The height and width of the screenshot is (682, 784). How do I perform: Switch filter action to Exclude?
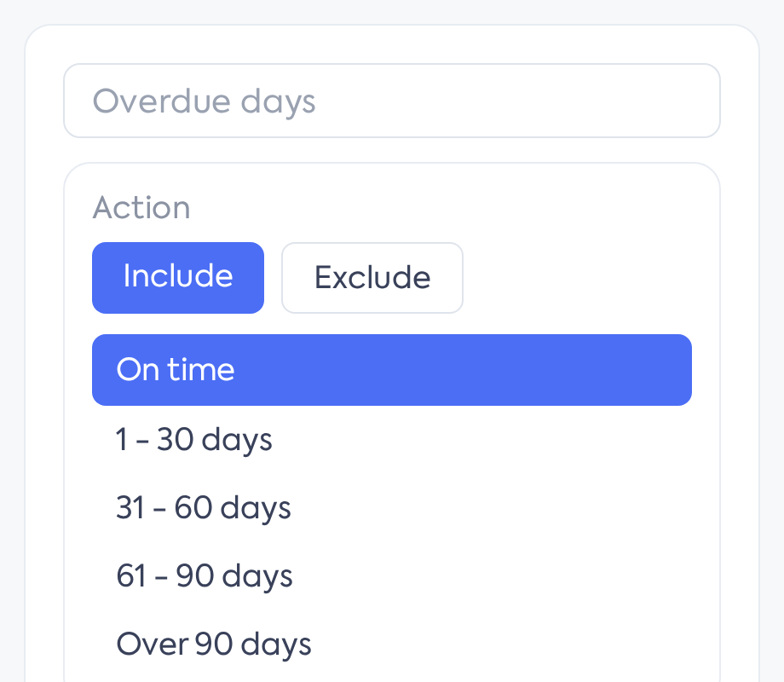[372, 278]
